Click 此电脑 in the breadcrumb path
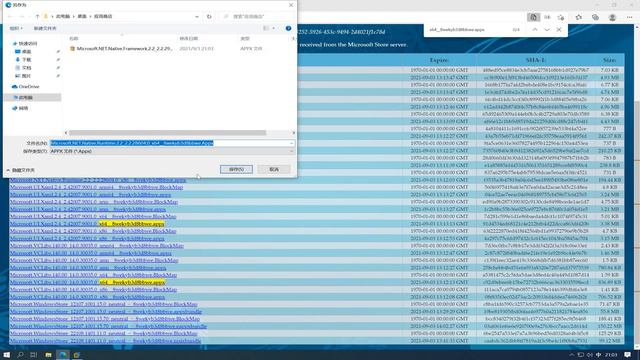The image size is (640, 360). [63, 16]
